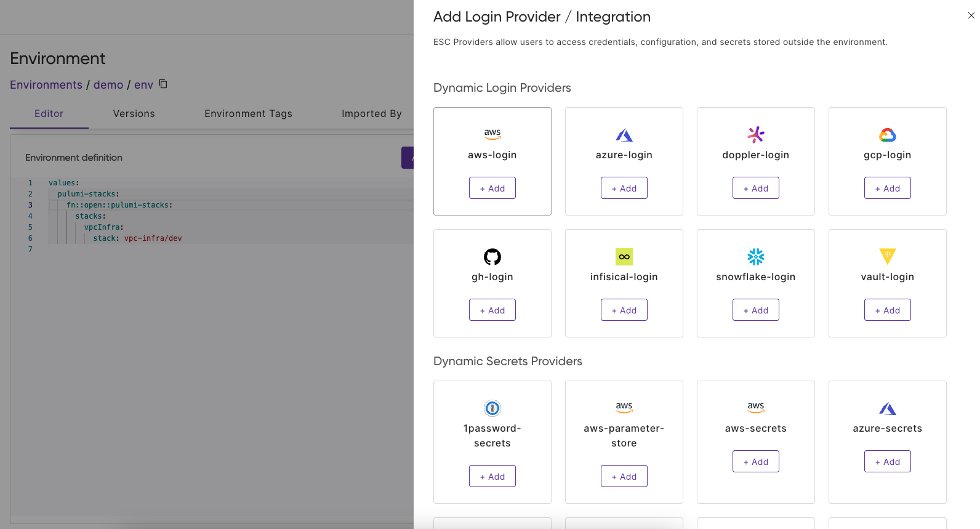Click the azure-secrets logo
Screen dimensions: 980x529
[888, 408]
